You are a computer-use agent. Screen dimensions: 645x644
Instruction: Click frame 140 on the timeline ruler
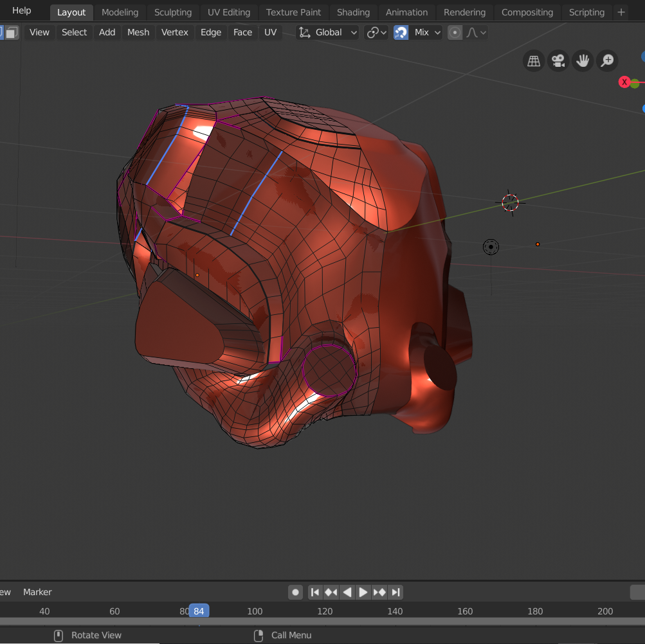395,611
